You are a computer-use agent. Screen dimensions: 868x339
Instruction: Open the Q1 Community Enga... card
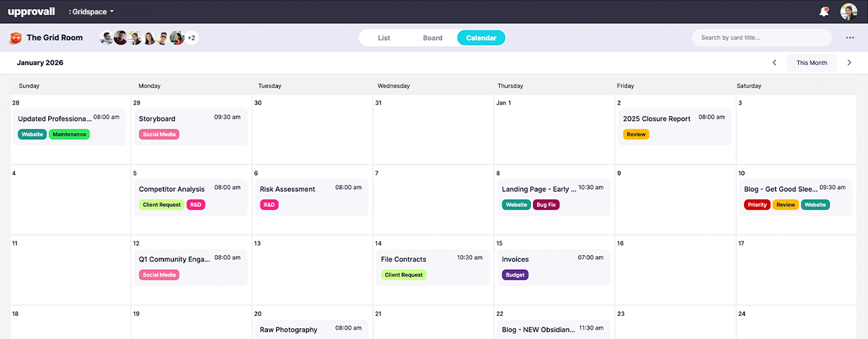click(191, 267)
